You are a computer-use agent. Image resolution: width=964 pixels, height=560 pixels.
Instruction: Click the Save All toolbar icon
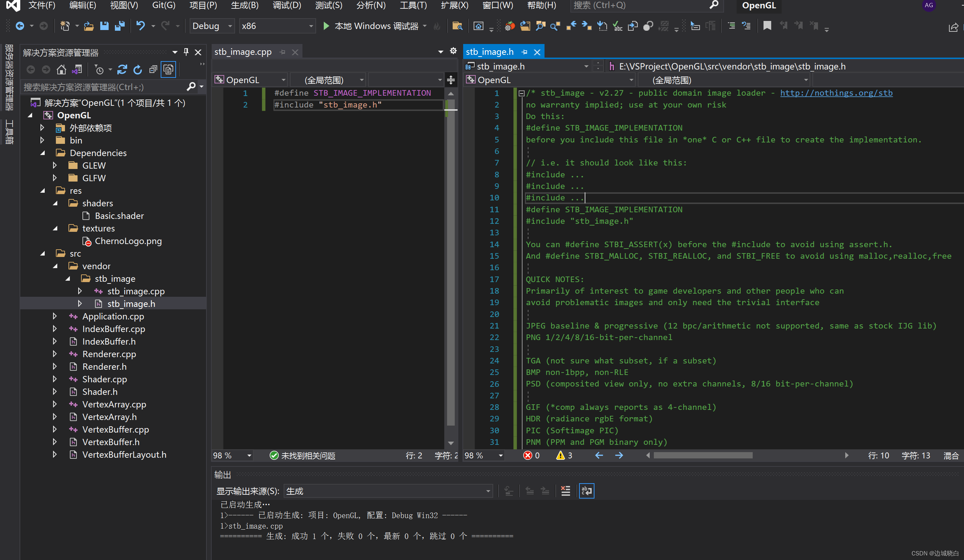pos(120,26)
